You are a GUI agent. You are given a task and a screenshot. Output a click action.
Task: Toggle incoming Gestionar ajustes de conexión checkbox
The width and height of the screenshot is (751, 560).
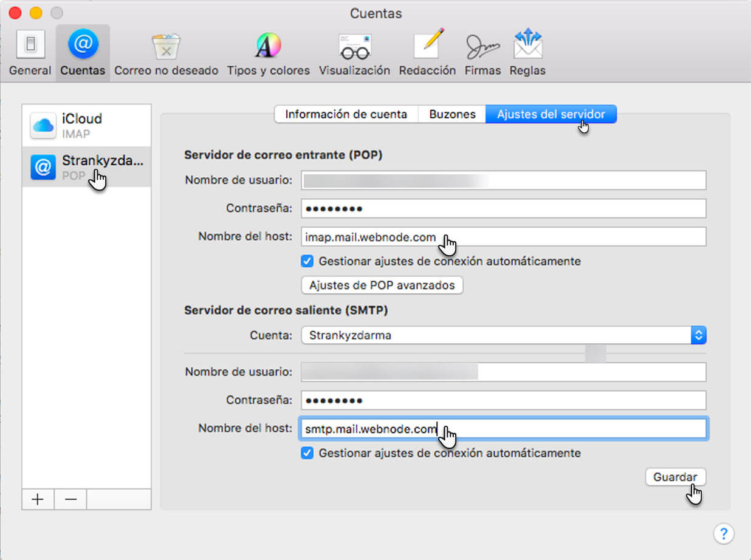(x=307, y=261)
